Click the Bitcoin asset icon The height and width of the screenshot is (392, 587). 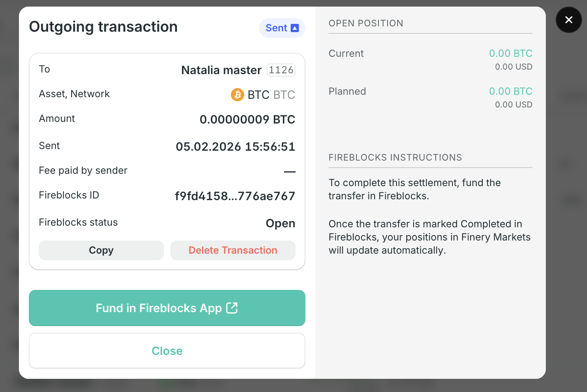click(x=237, y=95)
